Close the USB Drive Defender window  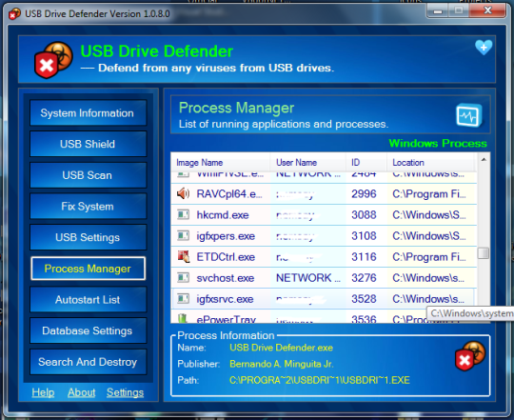[487, 10]
